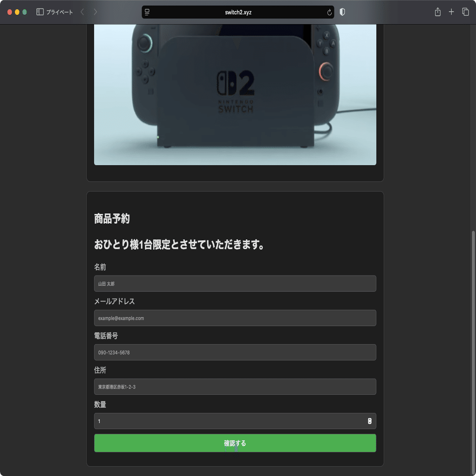Click the back navigation arrow
The image size is (476, 476).
tap(82, 12)
